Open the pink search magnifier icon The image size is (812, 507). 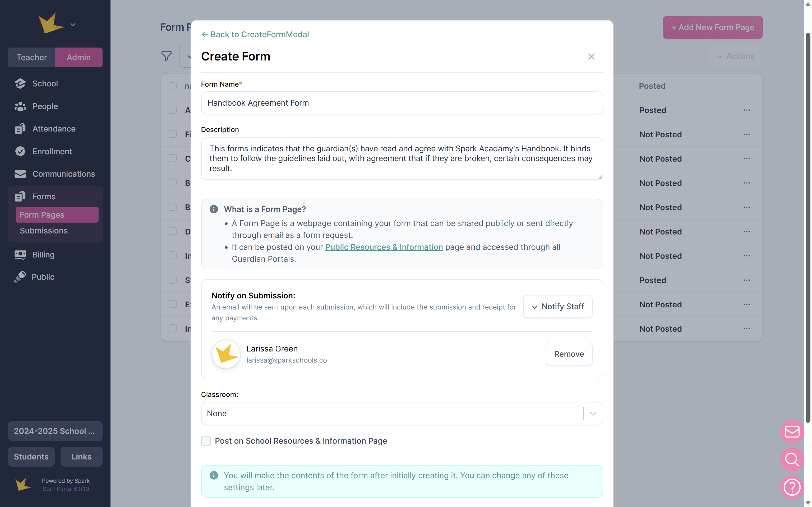(792, 459)
